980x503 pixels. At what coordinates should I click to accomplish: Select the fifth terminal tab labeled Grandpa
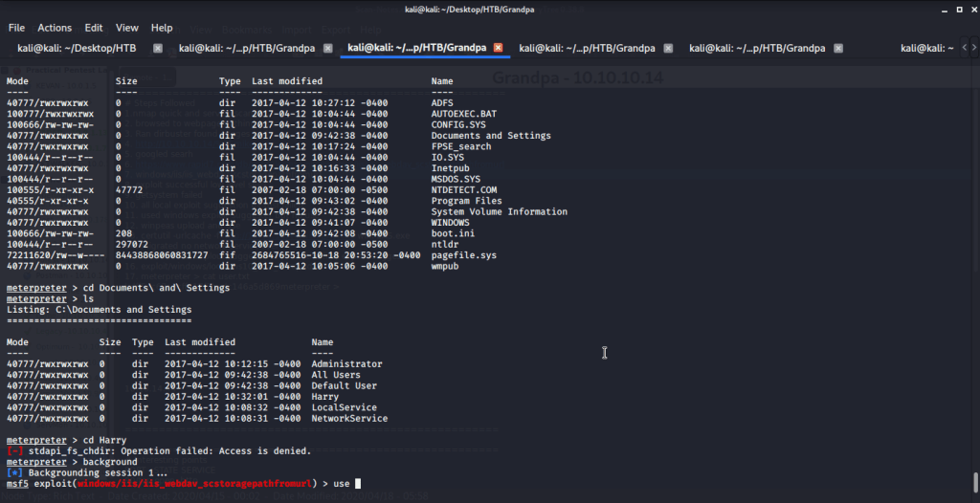point(757,48)
